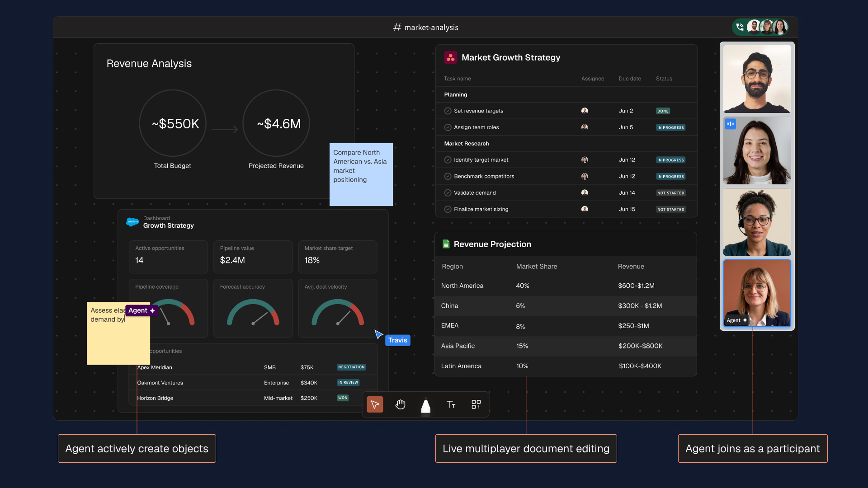Click the Status column header

[664, 79]
